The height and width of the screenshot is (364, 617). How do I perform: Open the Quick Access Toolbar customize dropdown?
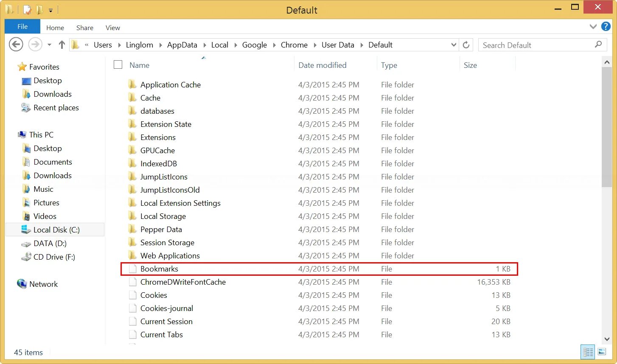50,10
